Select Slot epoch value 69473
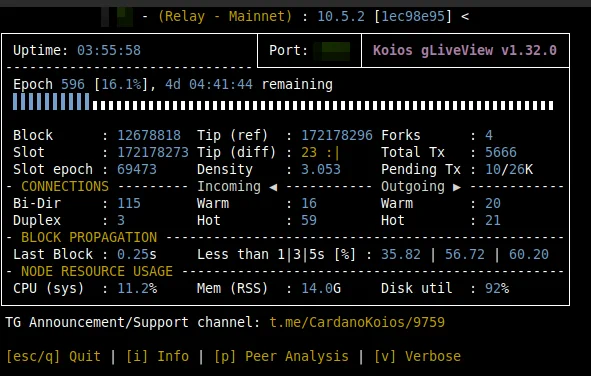 [137, 169]
